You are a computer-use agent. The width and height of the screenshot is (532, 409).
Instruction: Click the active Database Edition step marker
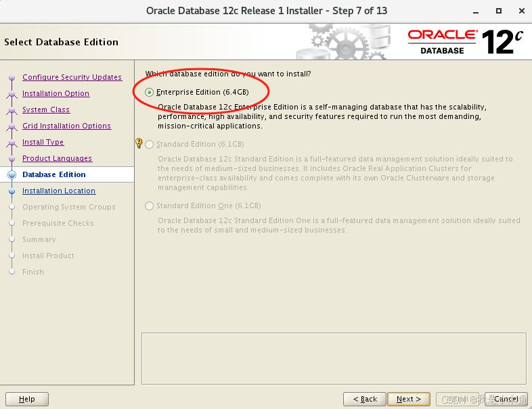pyautogui.click(x=12, y=174)
